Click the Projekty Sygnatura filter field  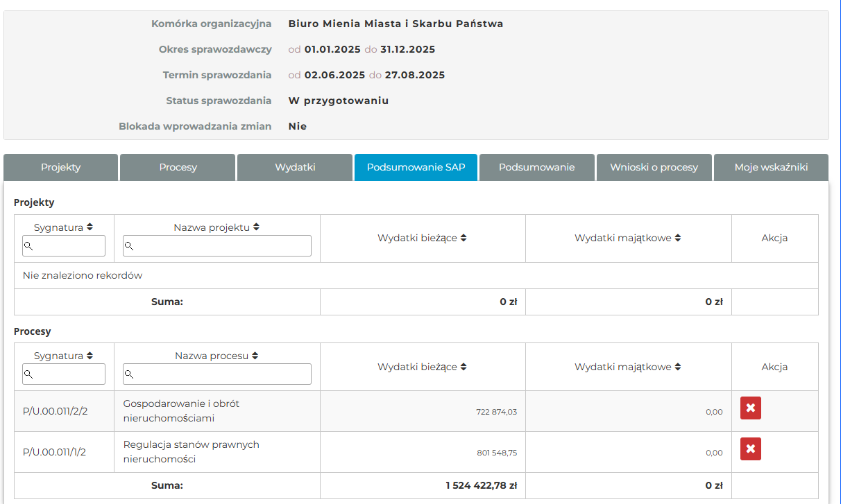(69, 245)
